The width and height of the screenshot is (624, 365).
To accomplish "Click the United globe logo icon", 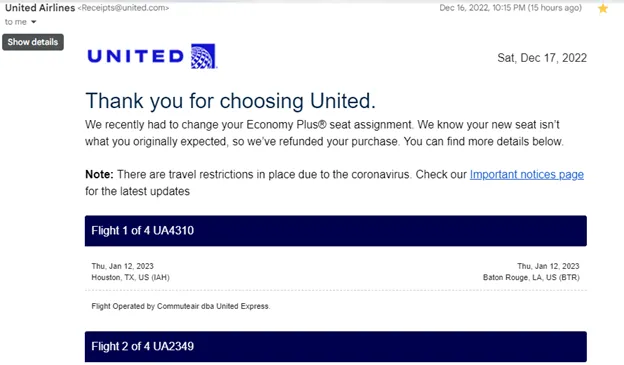I will click(x=203, y=56).
